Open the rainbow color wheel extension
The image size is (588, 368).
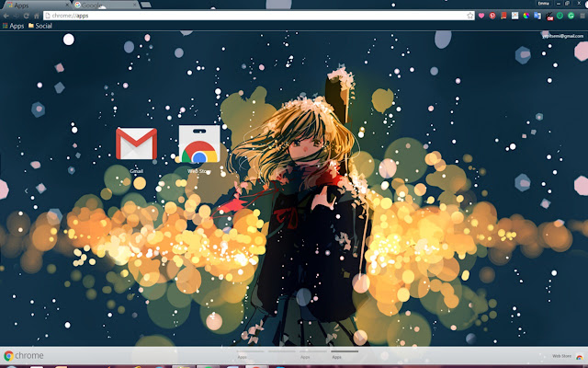point(526,16)
